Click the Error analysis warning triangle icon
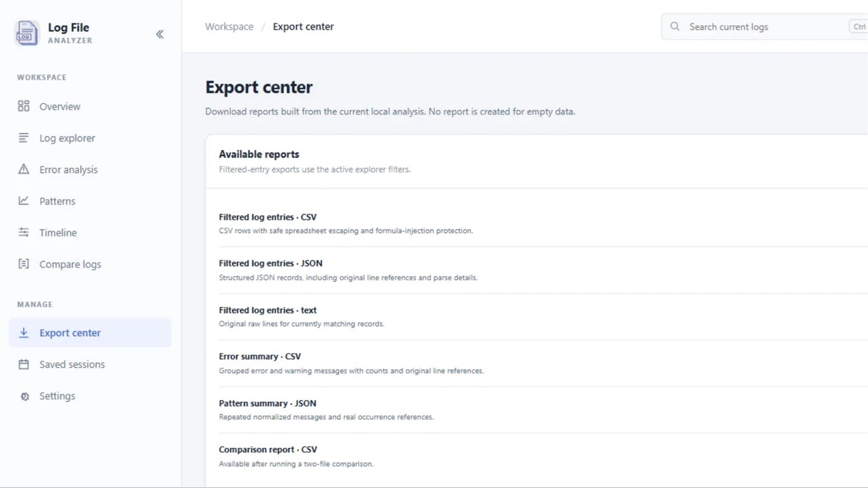The height and width of the screenshot is (488, 868). point(24,169)
